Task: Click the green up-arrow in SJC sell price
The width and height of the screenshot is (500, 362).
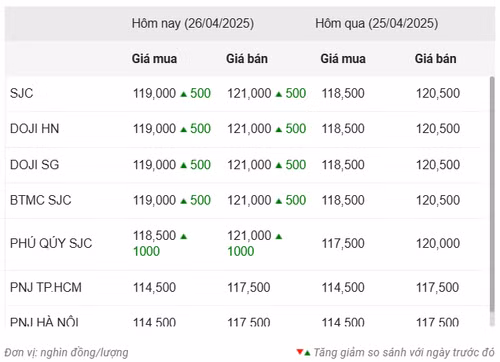Action: [x=279, y=94]
